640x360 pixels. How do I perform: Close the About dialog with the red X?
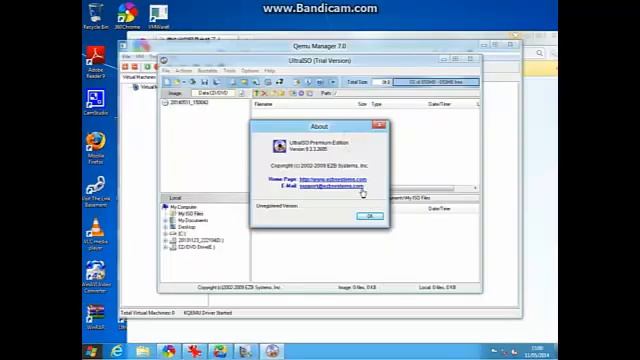click(379, 124)
